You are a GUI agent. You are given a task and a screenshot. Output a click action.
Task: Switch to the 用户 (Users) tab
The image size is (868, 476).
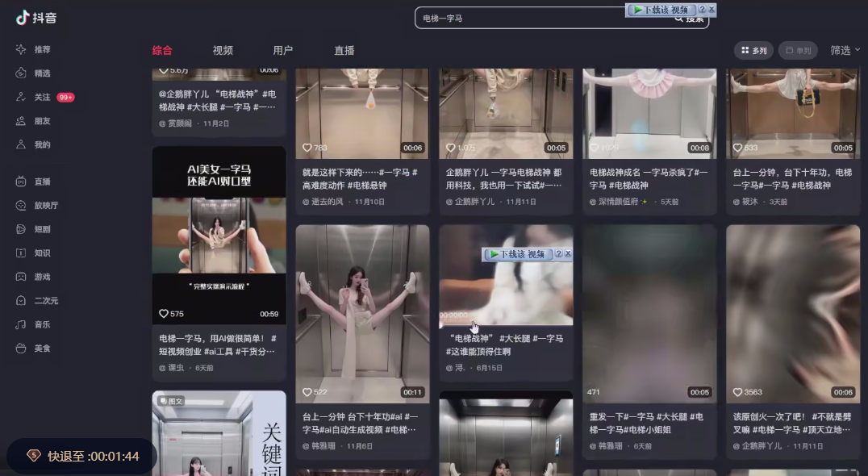click(282, 49)
